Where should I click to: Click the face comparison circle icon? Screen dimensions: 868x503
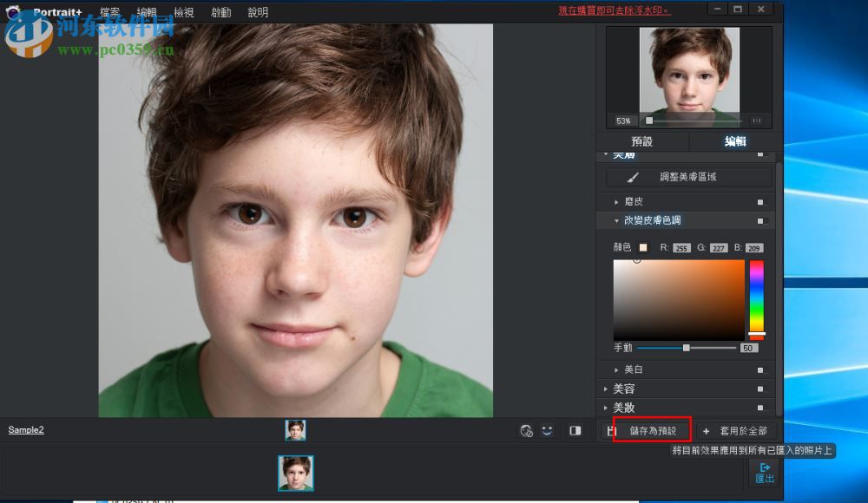(x=526, y=429)
